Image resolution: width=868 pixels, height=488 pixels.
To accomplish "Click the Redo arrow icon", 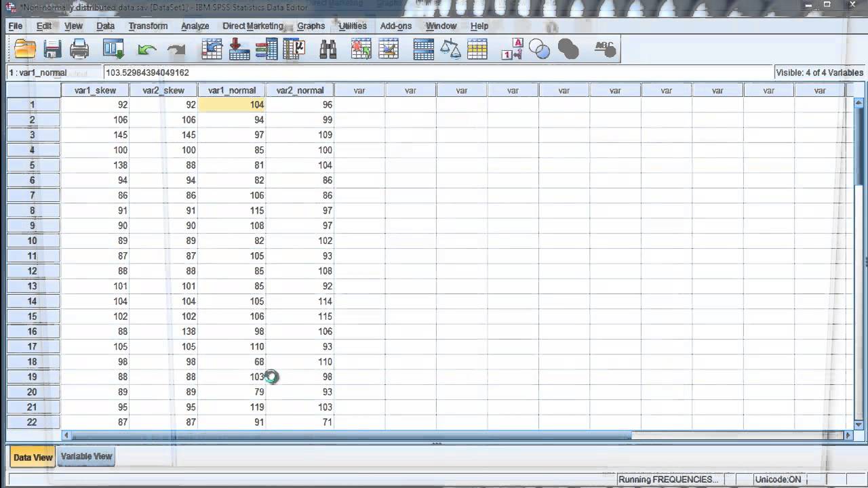I will click(x=176, y=49).
